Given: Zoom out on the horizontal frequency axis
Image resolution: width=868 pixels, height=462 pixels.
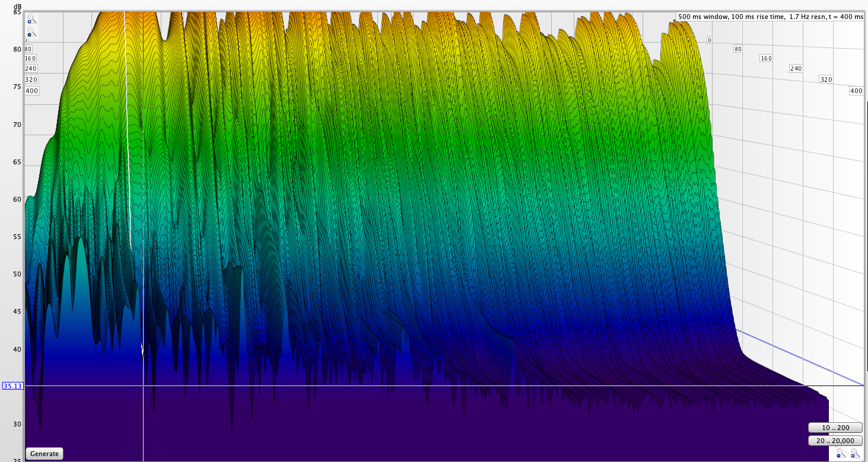Looking at the screenshot, I should tap(841, 454).
